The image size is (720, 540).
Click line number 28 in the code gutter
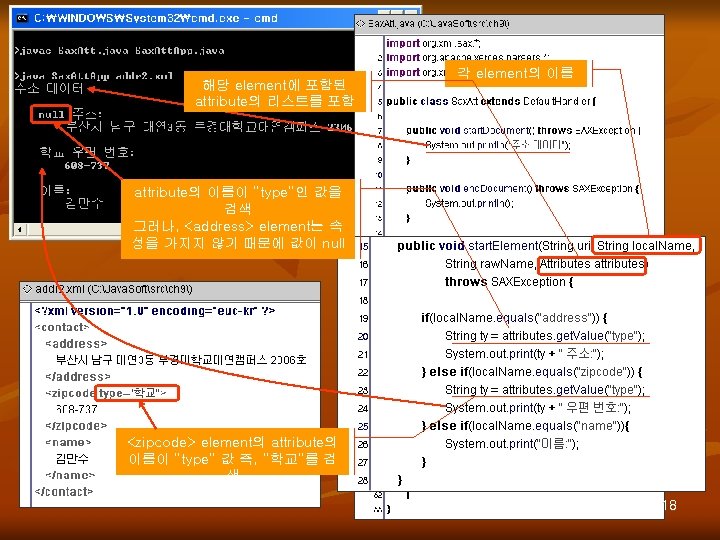coord(364,480)
